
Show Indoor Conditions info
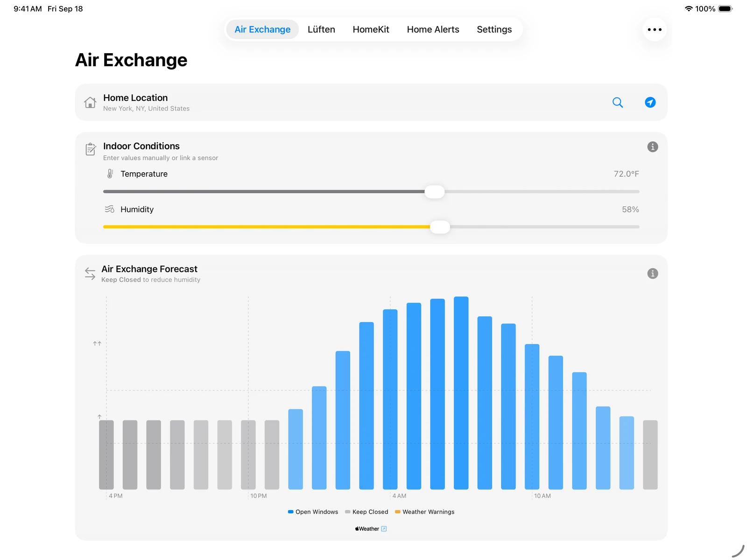[x=653, y=147]
